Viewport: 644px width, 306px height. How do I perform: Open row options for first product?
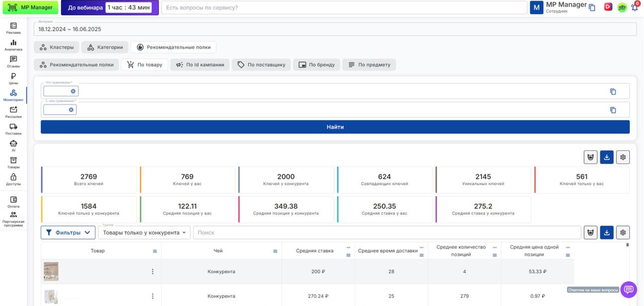click(x=152, y=272)
